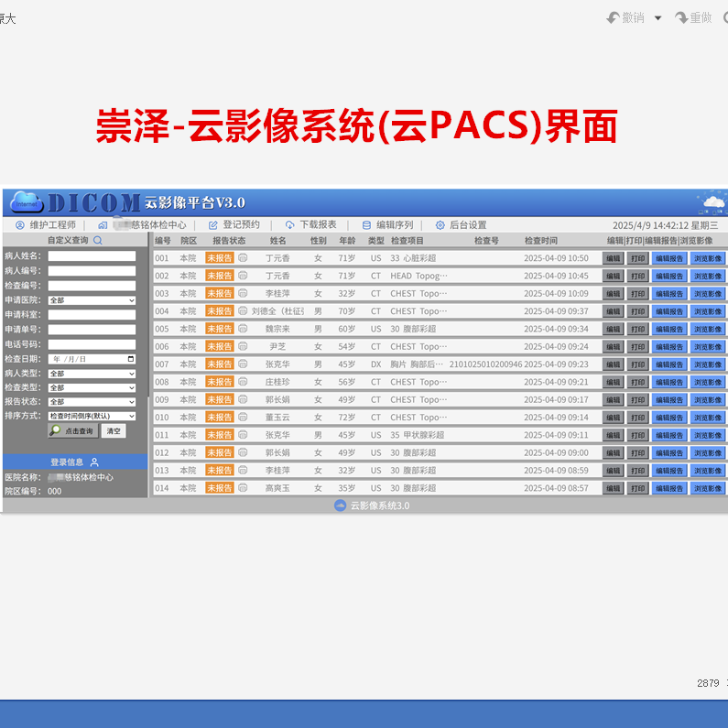Click the 病人编号 input field
Image resolution: width=728 pixels, height=728 pixels.
click(92, 271)
